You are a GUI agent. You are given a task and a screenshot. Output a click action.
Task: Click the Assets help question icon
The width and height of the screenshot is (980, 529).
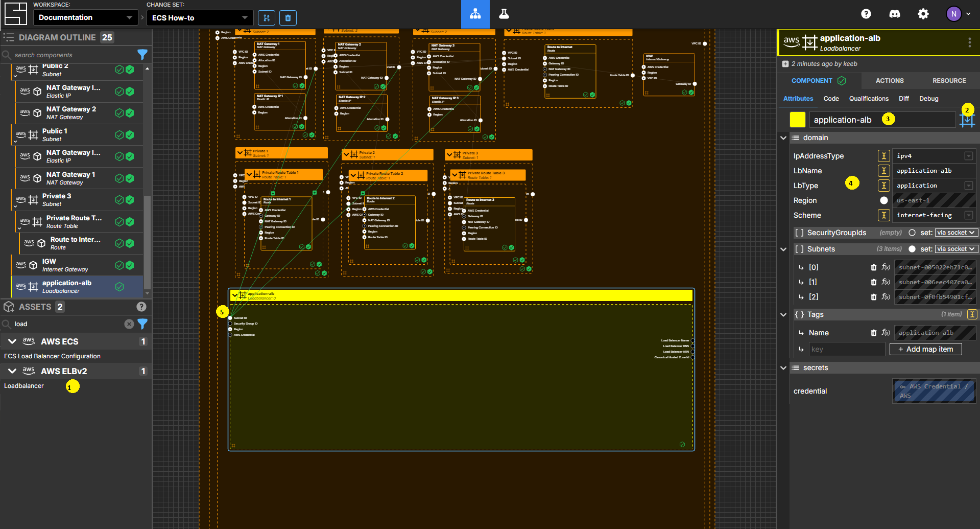click(x=141, y=307)
